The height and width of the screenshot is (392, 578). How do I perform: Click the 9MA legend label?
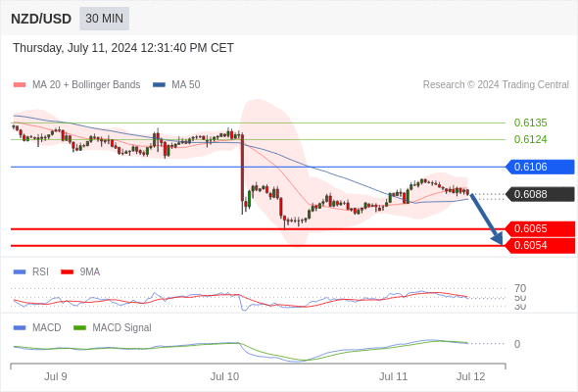coord(90,272)
